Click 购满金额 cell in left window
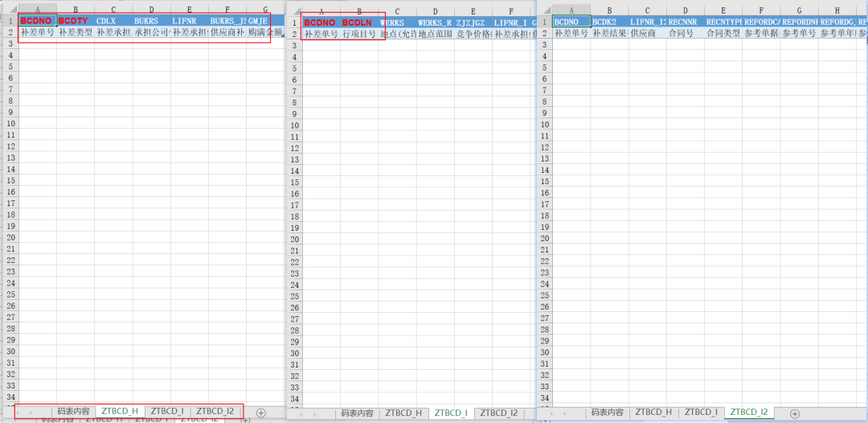868x423 pixels. pos(265,32)
